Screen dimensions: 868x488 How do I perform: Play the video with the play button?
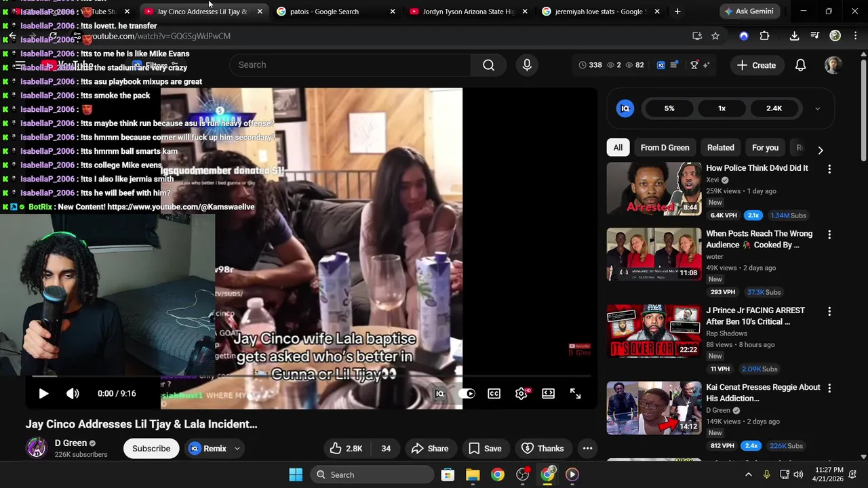43,394
